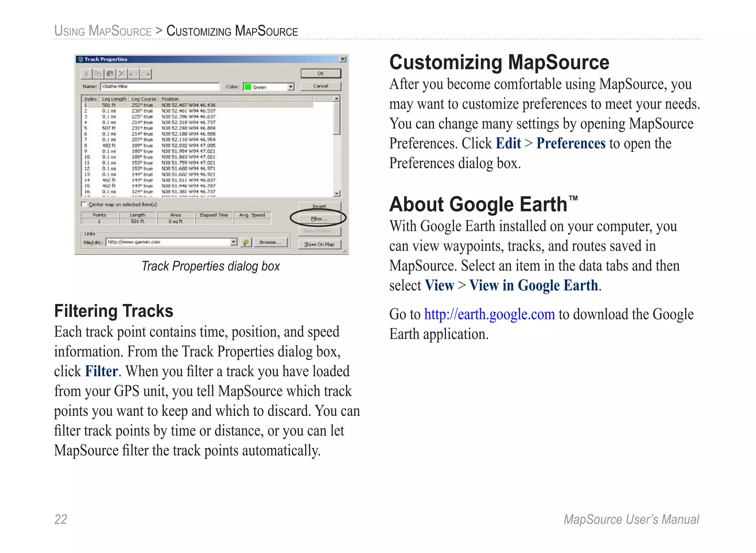Close the Track Properties dialog
The width and height of the screenshot is (756, 553).
[343, 59]
